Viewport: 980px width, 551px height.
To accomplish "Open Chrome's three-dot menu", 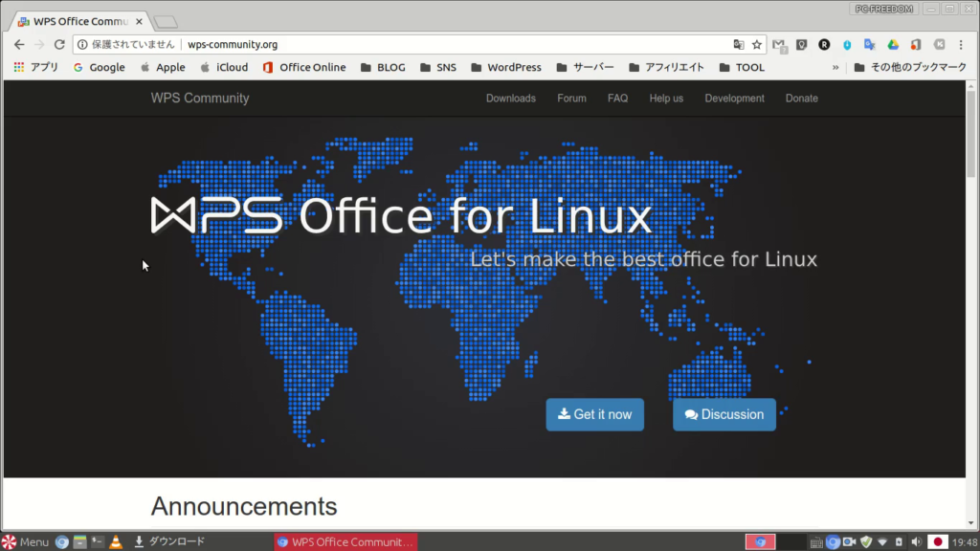I will tap(961, 44).
